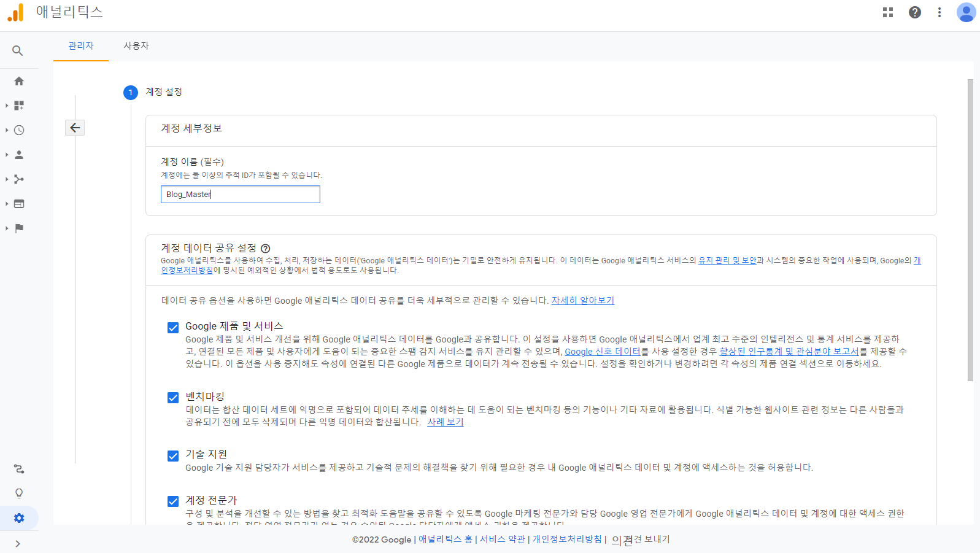Open the help question mark icon

tap(915, 12)
